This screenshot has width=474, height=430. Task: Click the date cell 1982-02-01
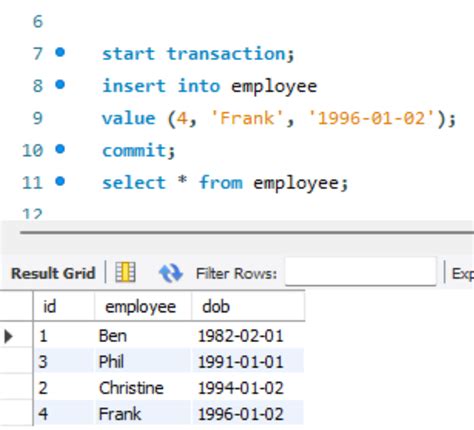tap(248, 336)
